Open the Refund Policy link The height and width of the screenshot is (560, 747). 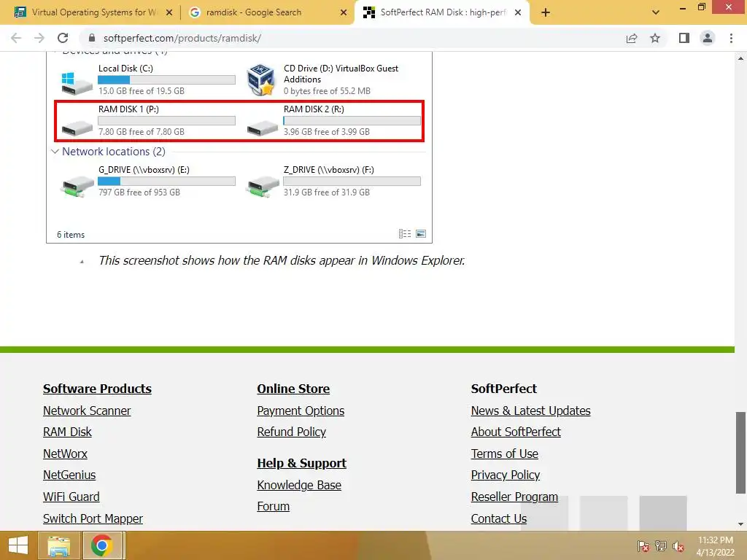[292, 432]
